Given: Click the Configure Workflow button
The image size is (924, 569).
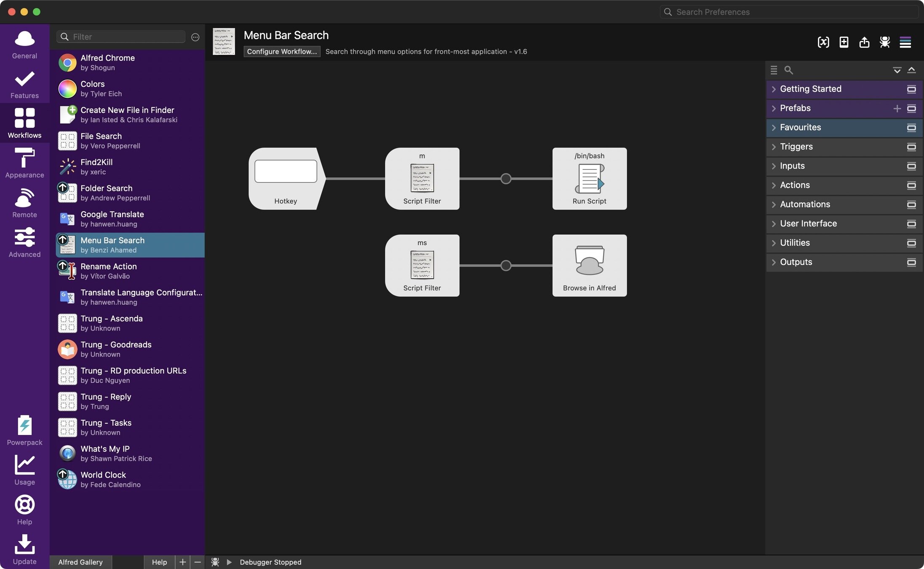Looking at the screenshot, I should tap(282, 51).
